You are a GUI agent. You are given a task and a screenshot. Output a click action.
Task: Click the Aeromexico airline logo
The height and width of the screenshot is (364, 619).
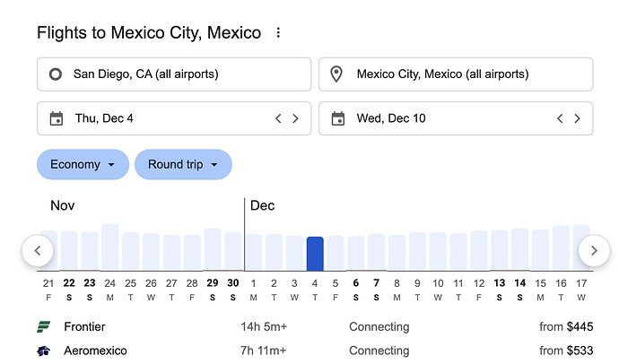[44, 351]
